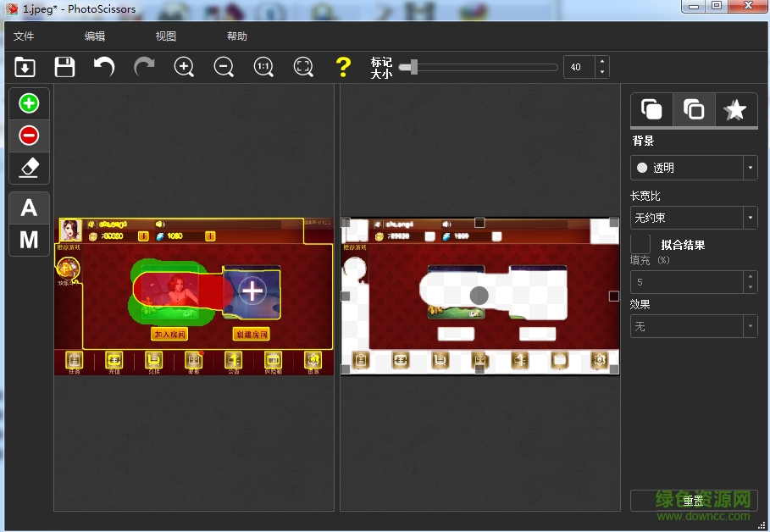The image size is (770, 532).
Task: Save the image with the floppy disk icon
Action: coord(64,67)
